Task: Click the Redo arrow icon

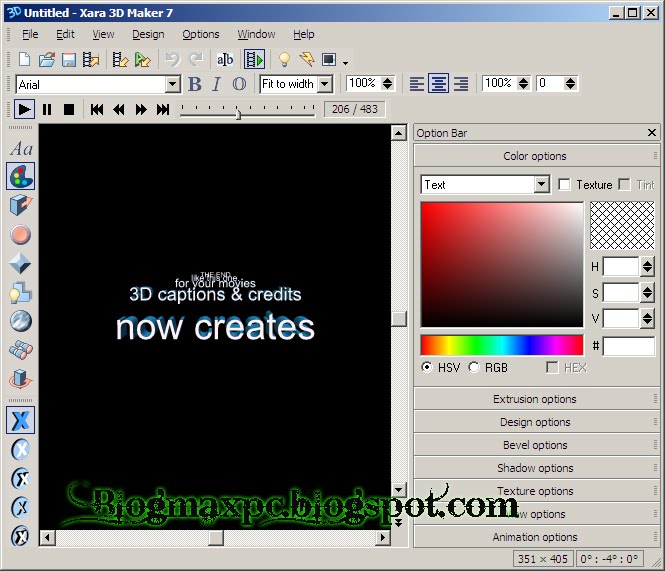Action: [196, 59]
